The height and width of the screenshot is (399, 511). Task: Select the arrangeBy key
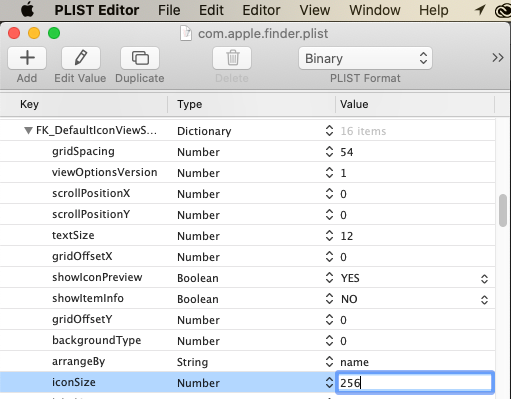[x=78, y=361]
